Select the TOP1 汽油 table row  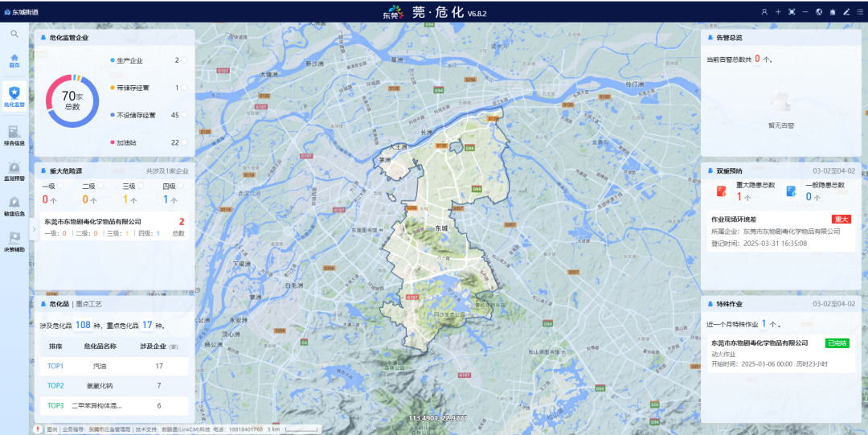(x=114, y=366)
